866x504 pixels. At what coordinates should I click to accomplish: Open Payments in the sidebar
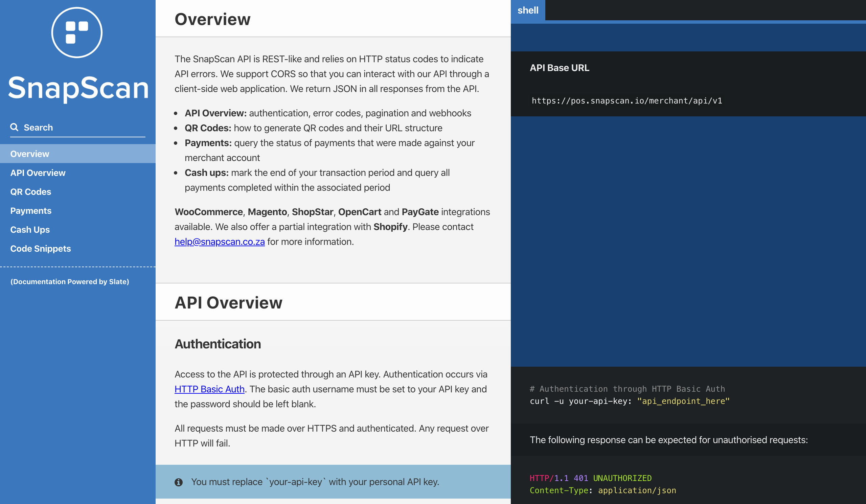pos(78,210)
